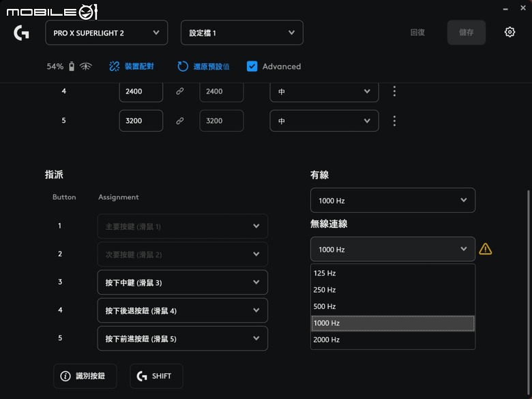Open the 中 dropdown in DPI row 4
The width and height of the screenshot is (532, 399).
tap(324, 91)
